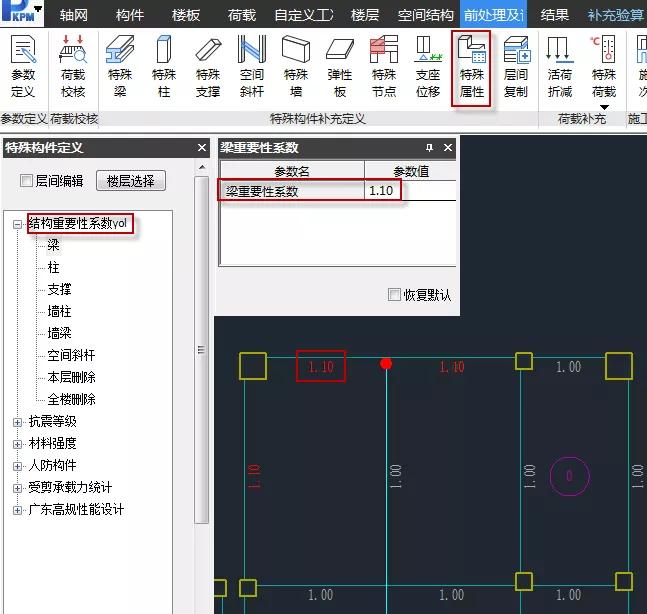Click 本层删除 delete on this floor

tap(71, 377)
